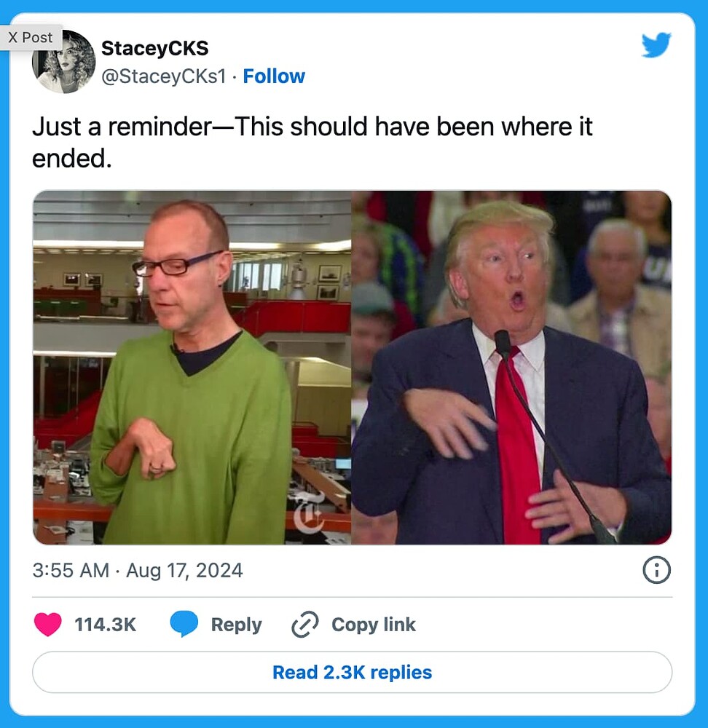The width and height of the screenshot is (708, 728).
Task: Open the circled info icon
Action: (x=656, y=570)
